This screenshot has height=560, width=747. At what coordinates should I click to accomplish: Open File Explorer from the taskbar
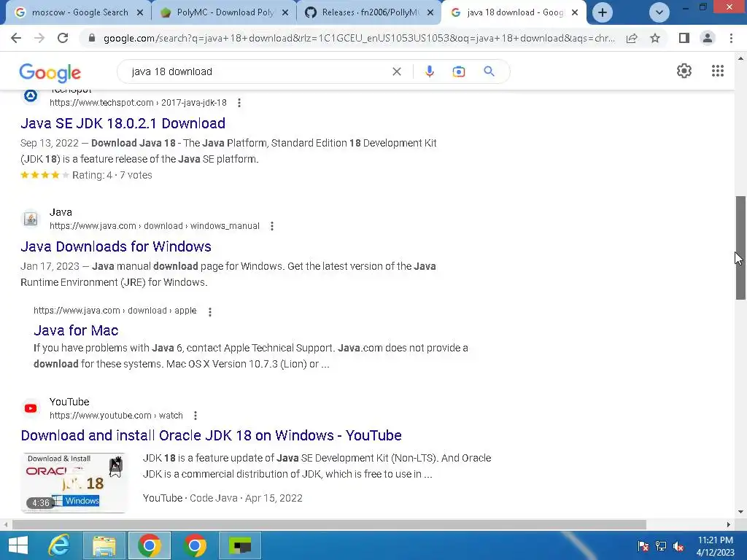[x=104, y=545]
